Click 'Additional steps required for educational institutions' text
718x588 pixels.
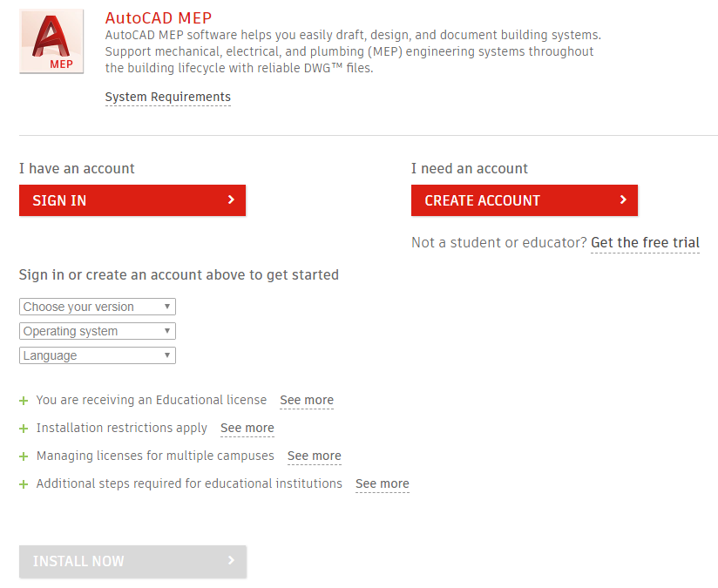click(189, 483)
